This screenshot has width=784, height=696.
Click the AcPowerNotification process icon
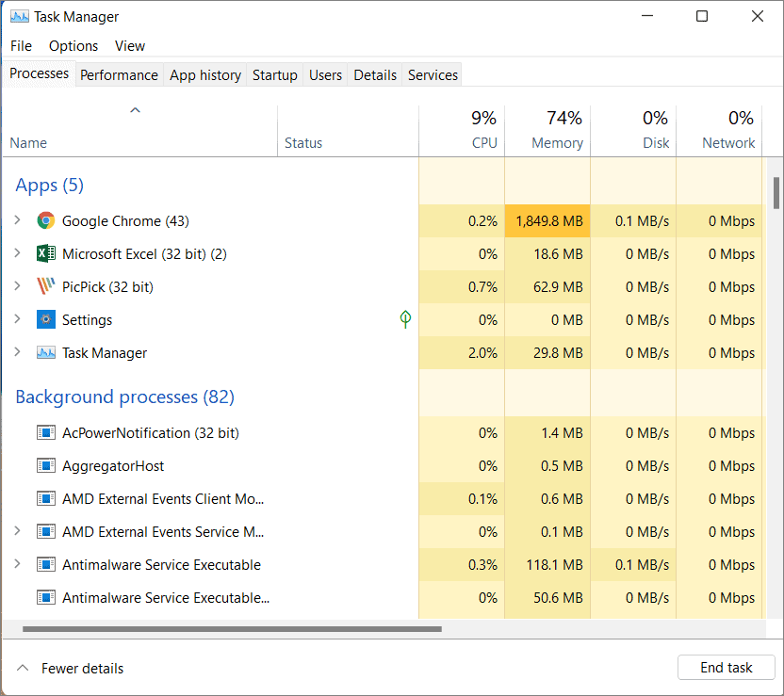point(45,432)
